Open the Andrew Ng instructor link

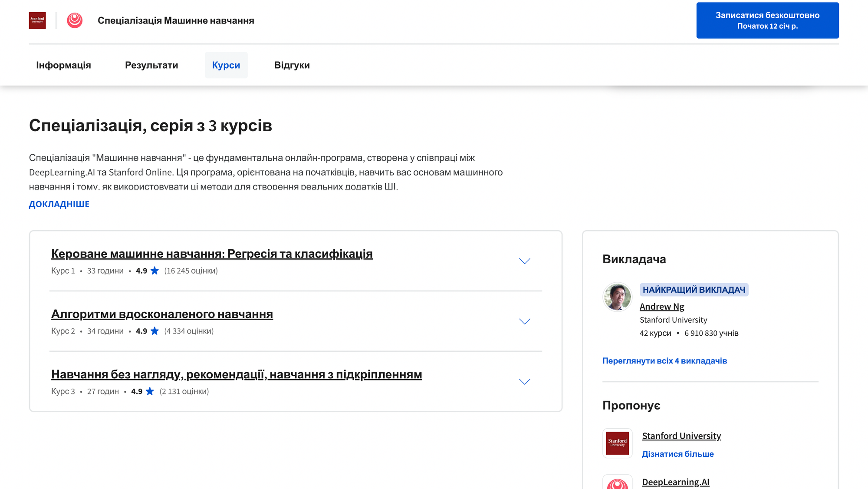coord(661,307)
